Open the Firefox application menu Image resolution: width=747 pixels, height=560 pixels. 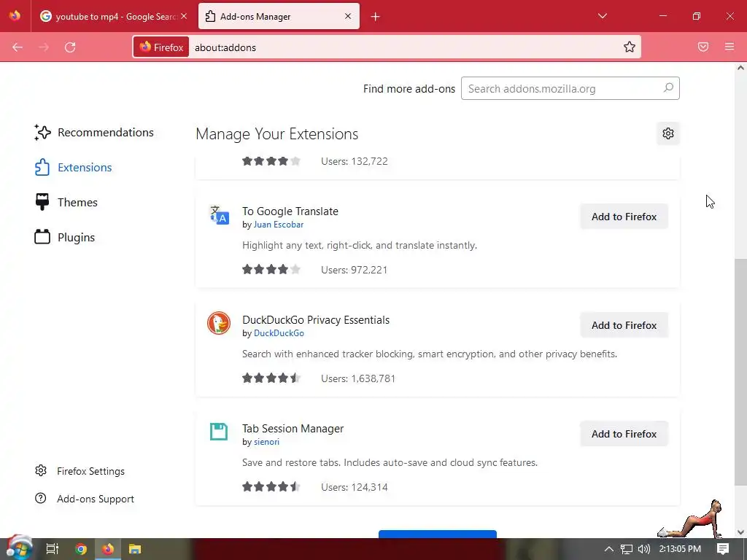click(729, 47)
